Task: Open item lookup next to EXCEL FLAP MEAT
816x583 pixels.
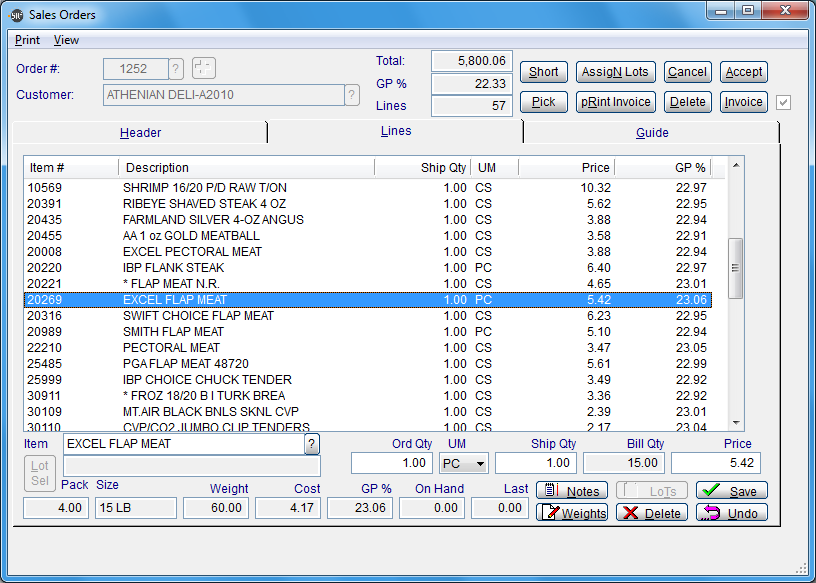Action: tap(312, 444)
